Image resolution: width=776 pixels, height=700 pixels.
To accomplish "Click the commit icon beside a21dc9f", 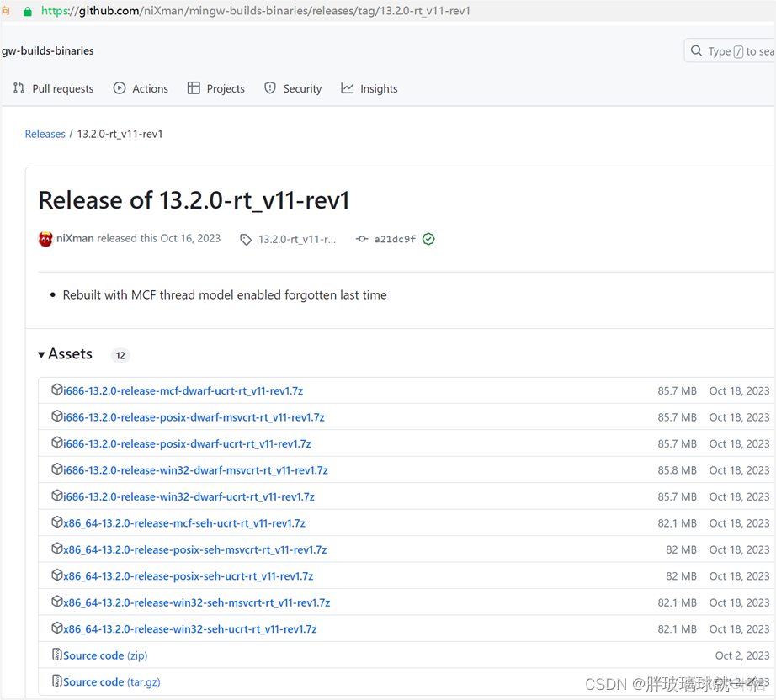I will [x=362, y=239].
